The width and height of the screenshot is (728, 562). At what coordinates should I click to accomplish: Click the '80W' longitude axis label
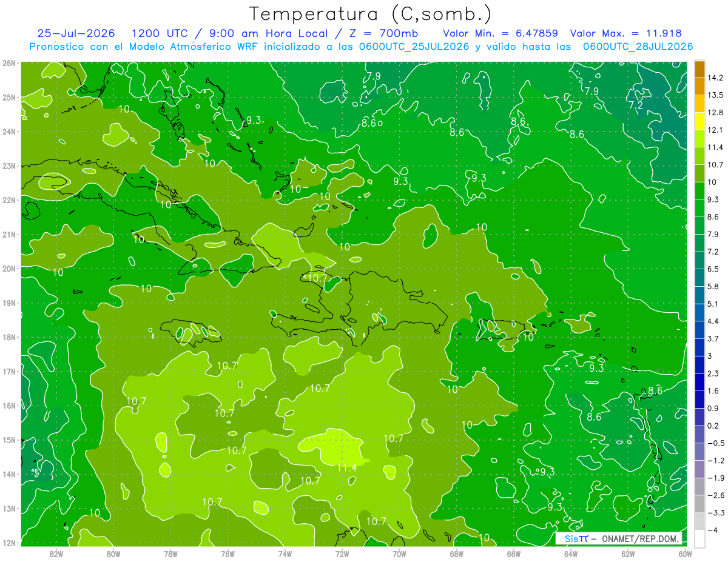(113, 554)
